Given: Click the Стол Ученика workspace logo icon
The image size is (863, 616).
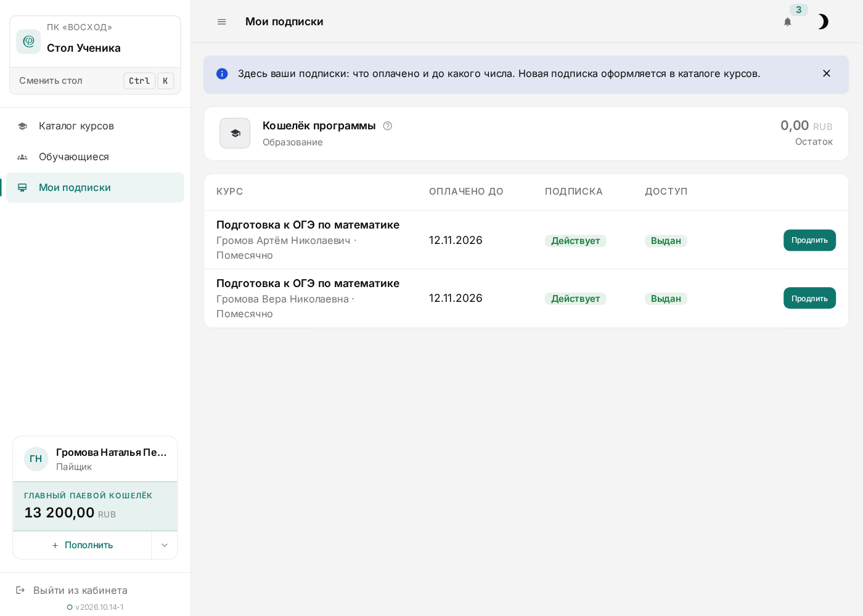Looking at the screenshot, I should click(28, 41).
